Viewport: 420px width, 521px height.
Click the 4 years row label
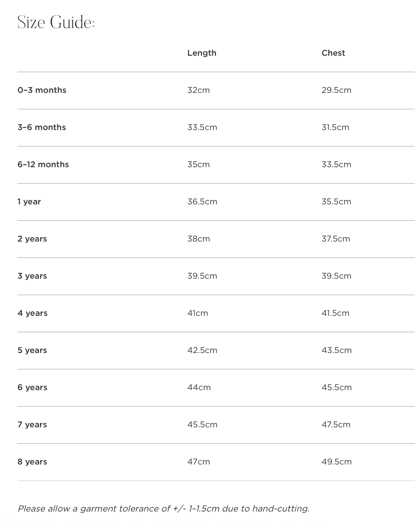(32, 313)
